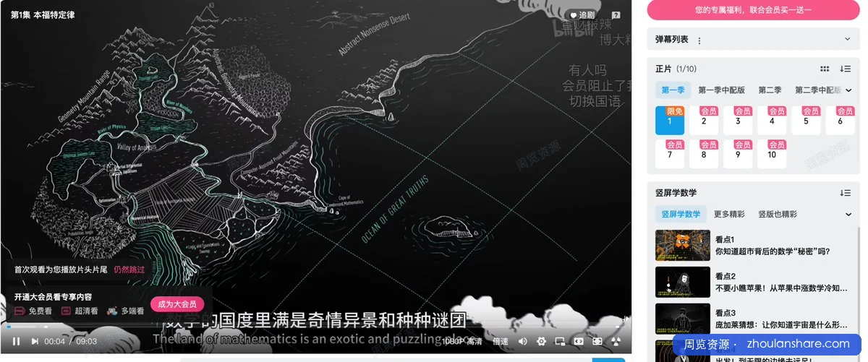
Task: Click the 第1集 本福特定律 title
Action: 43,14
